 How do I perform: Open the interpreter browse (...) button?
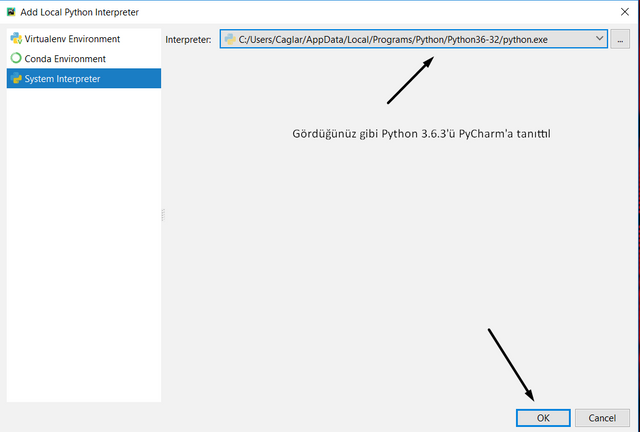[622, 39]
